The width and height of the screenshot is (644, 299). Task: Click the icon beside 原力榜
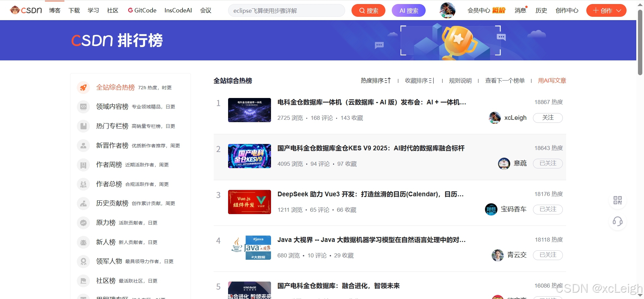(84, 223)
